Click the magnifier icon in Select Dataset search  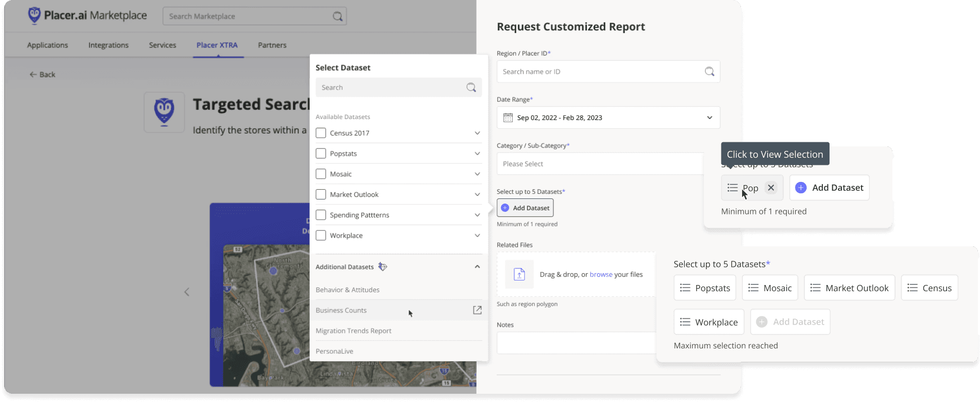tap(471, 88)
